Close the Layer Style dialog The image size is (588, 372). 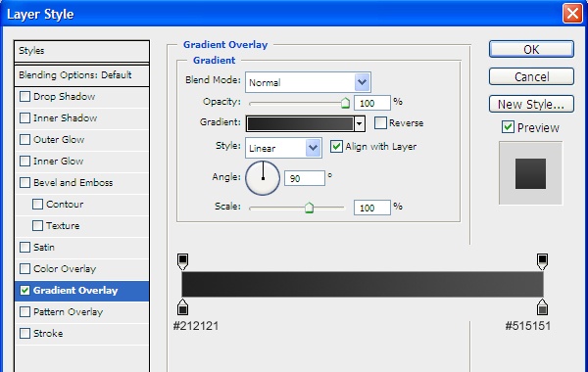572,14
